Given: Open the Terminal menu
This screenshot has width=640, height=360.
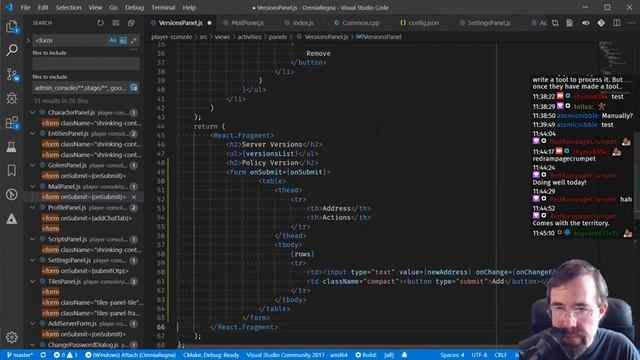Looking at the screenshot, I should point(163,7).
